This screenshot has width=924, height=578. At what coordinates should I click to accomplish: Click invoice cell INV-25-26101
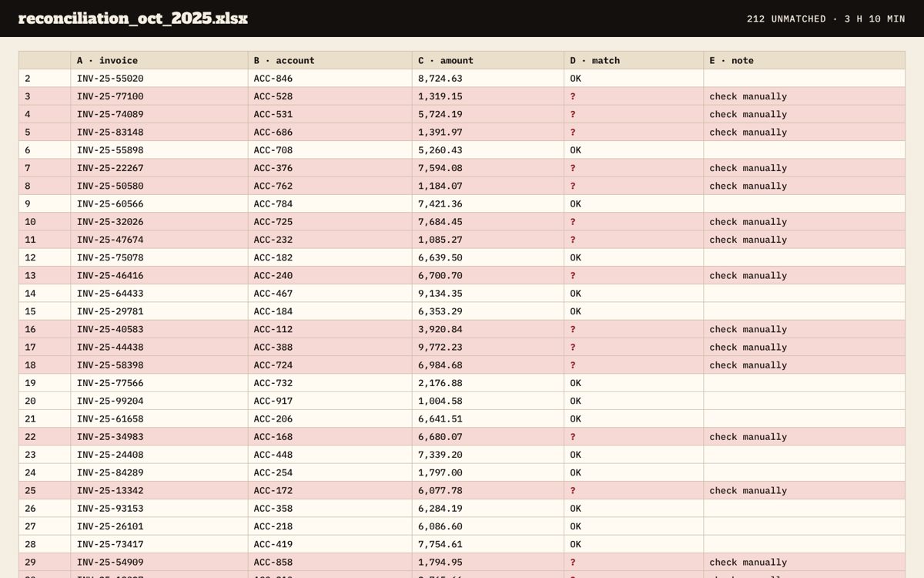[159, 526]
